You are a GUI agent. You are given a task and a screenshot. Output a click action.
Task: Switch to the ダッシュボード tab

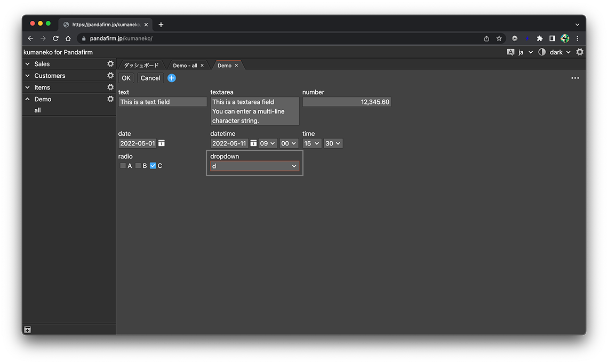pos(141,66)
